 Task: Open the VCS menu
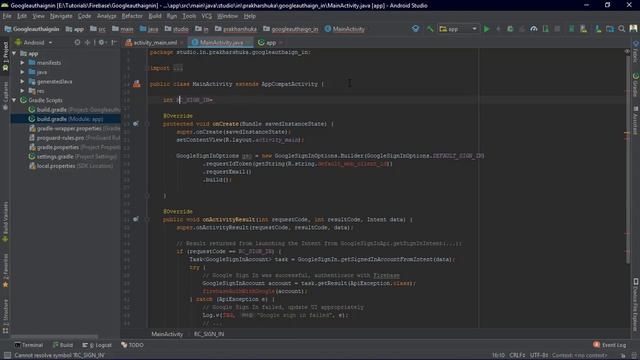pyautogui.click(x=207, y=16)
